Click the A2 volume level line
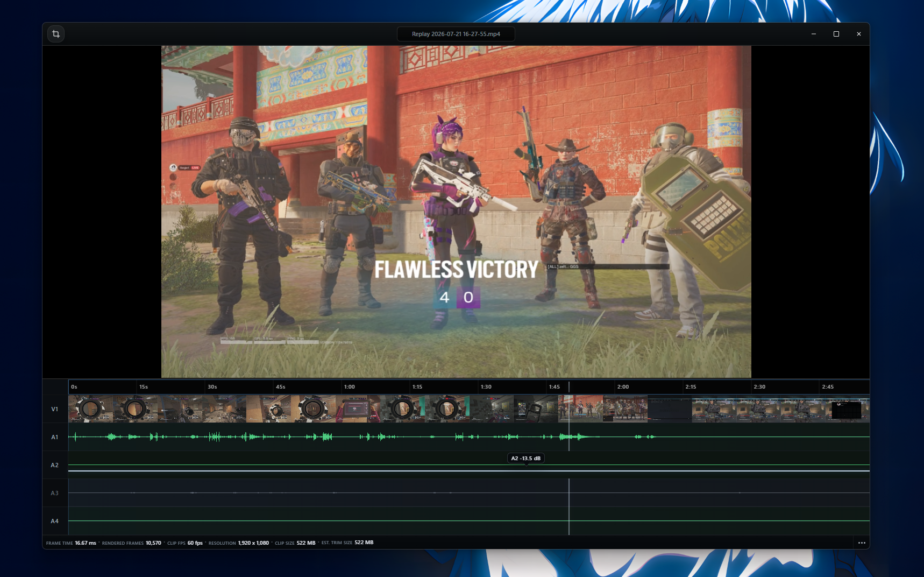 [469, 471]
